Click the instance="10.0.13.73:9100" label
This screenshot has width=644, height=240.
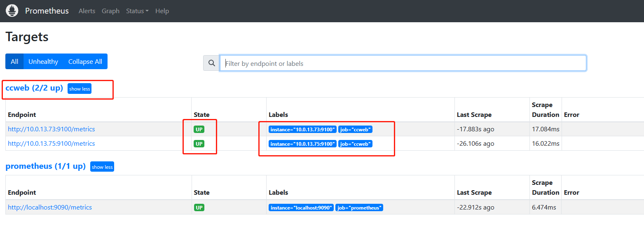pyautogui.click(x=302, y=129)
